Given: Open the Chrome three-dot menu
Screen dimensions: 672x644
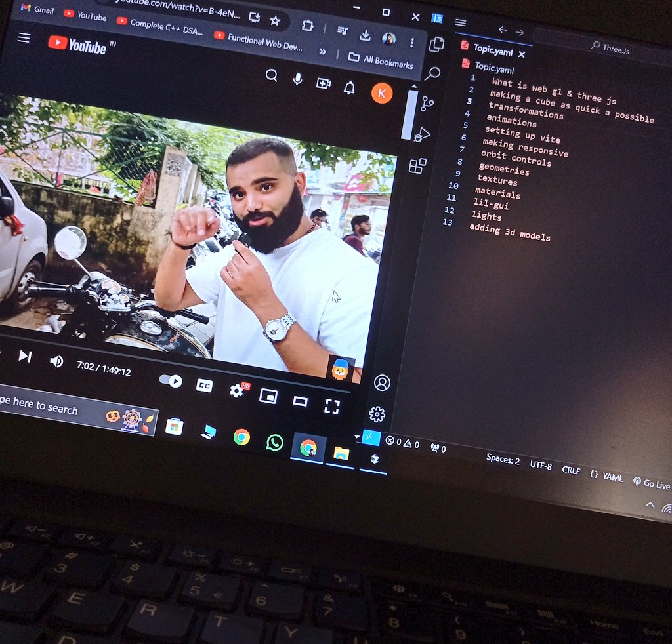Looking at the screenshot, I should click(412, 43).
